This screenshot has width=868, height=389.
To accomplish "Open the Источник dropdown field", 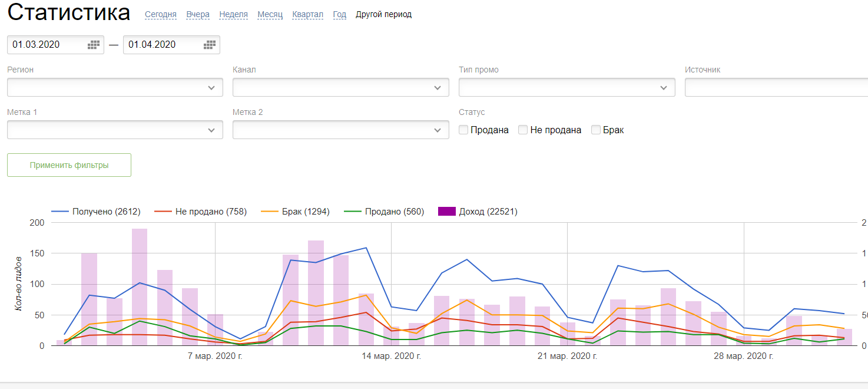I will click(776, 87).
